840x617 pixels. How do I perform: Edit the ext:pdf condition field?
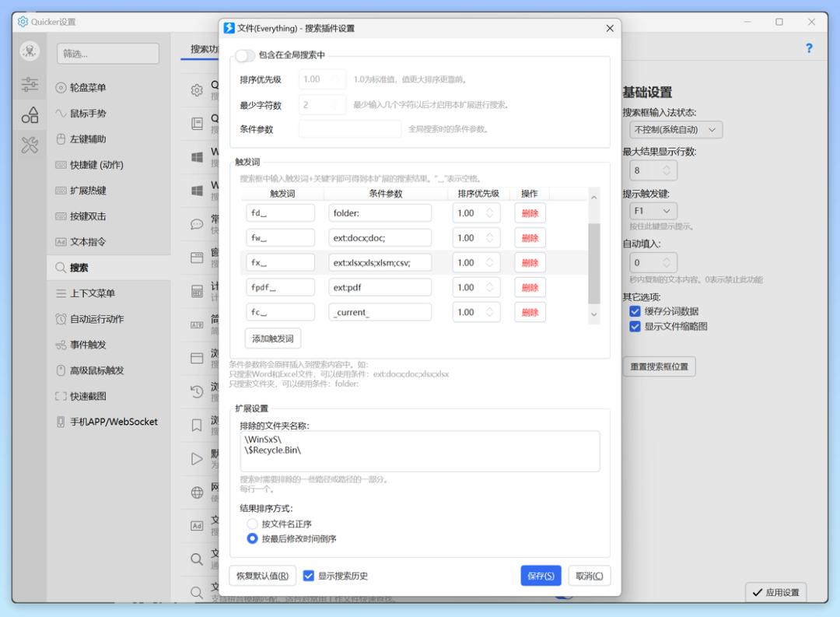(380, 287)
